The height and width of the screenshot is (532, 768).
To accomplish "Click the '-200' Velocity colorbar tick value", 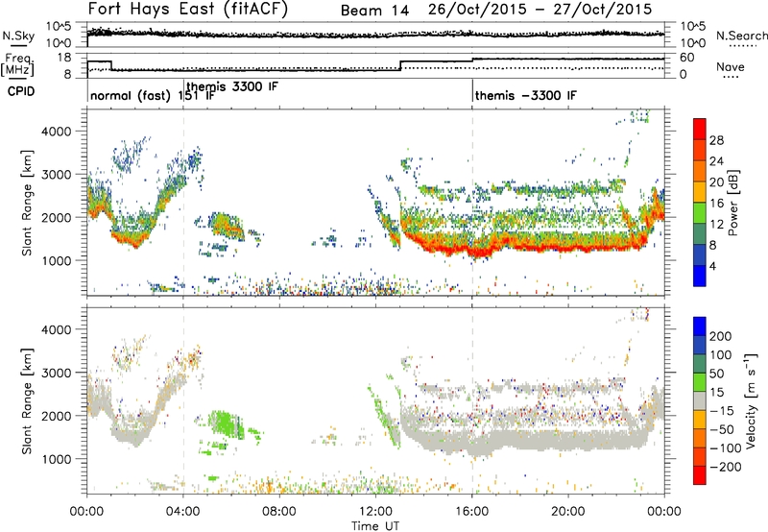I will coord(726,467).
